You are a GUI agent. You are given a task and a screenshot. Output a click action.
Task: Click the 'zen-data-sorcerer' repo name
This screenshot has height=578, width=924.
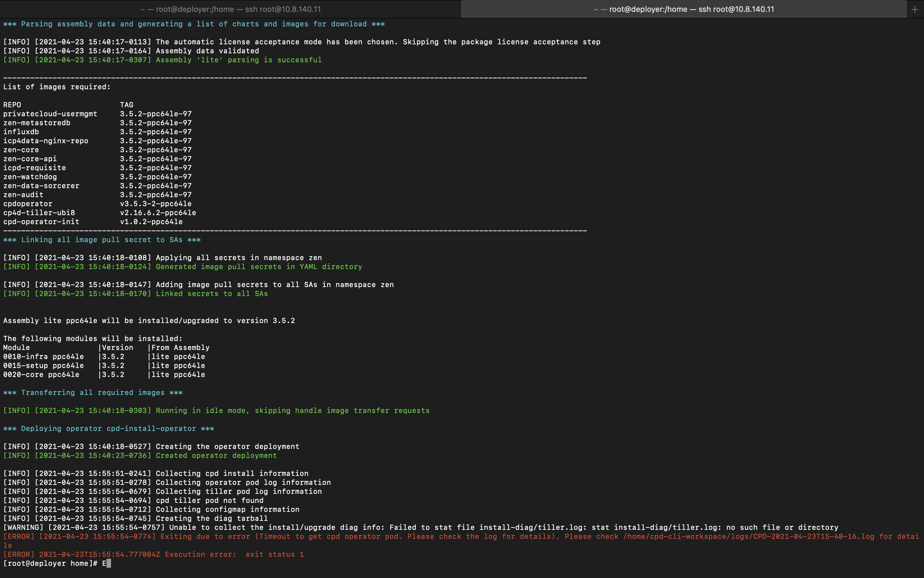[x=41, y=186]
